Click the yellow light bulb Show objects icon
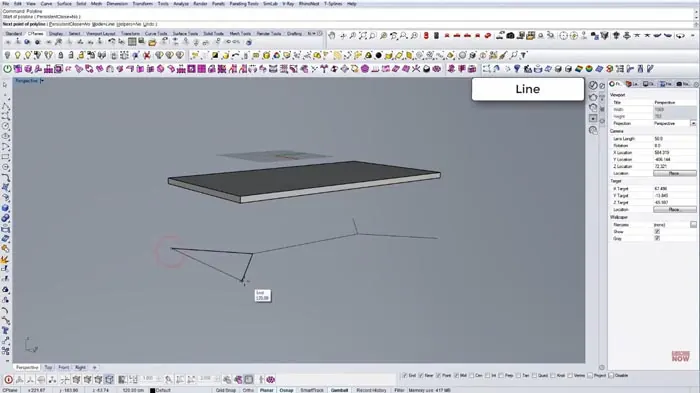Viewport: 700px width, 393px height. (17, 55)
